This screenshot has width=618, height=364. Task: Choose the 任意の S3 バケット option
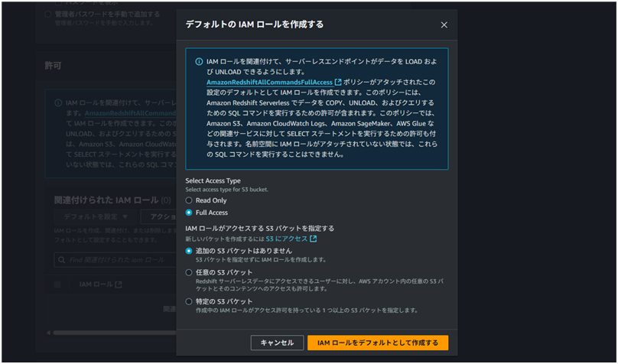[189, 272]
